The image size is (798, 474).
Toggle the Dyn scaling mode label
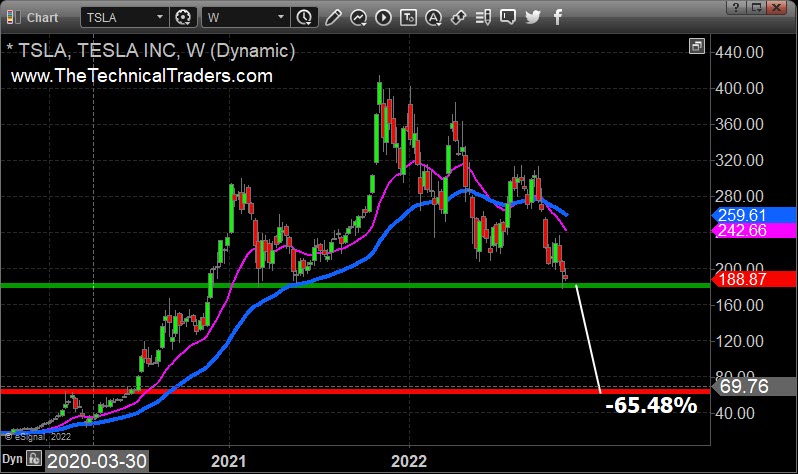tap(12, 461)
